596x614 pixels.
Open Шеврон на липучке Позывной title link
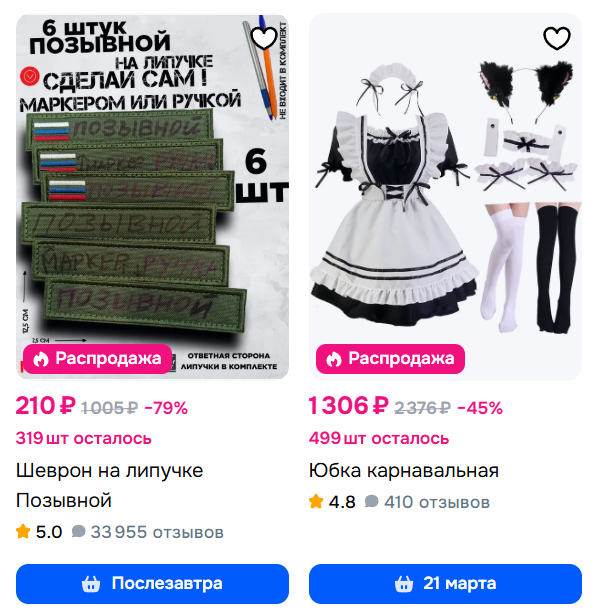click(x=109, y=486)
